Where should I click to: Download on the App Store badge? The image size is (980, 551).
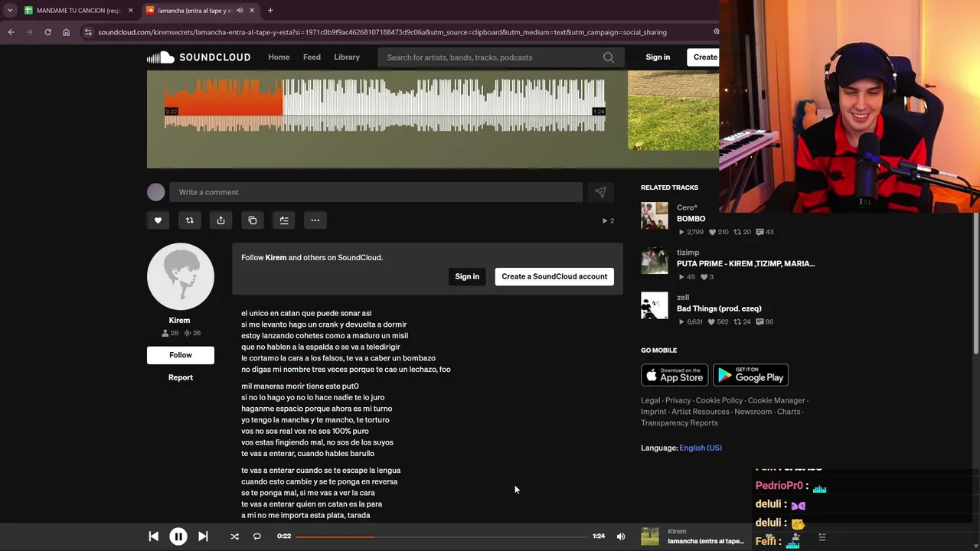pos(675,375)
